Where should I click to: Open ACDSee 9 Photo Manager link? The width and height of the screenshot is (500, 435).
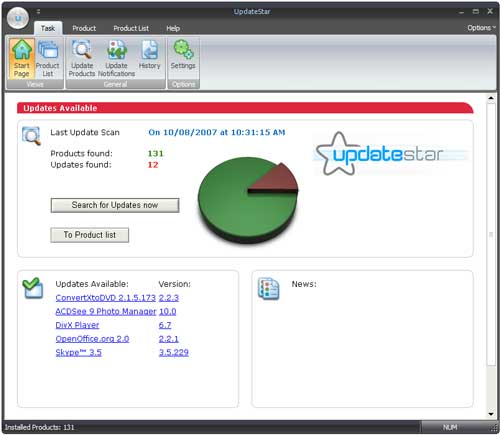pyautogui.click(x=105, y=311)
